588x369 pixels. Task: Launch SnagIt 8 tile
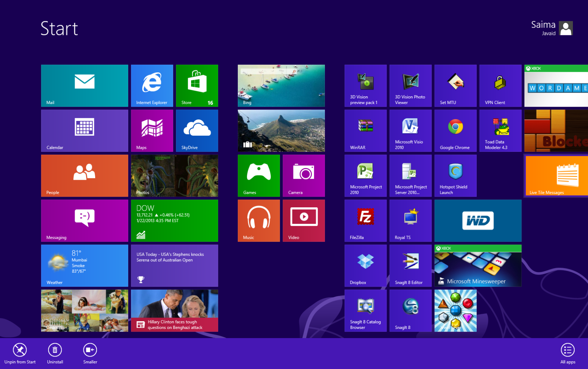(410, 311)
